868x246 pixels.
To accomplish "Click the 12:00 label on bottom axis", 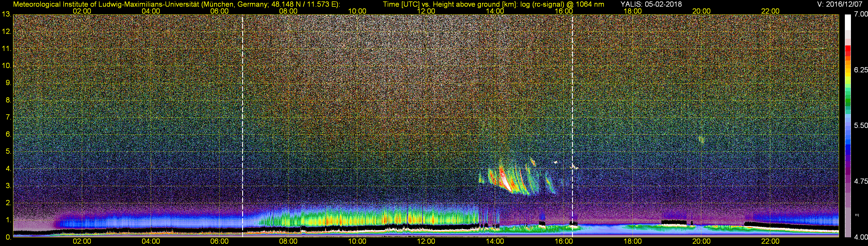I will pos(426,241).
